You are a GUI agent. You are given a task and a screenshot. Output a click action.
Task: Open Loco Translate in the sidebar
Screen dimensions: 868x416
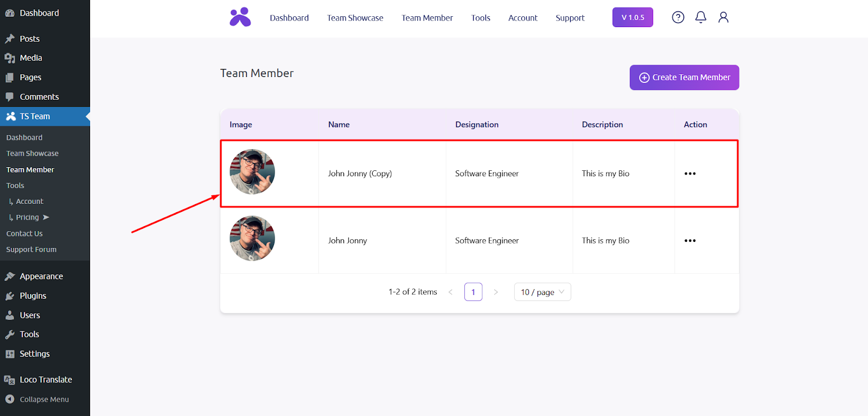click(46, 380)
